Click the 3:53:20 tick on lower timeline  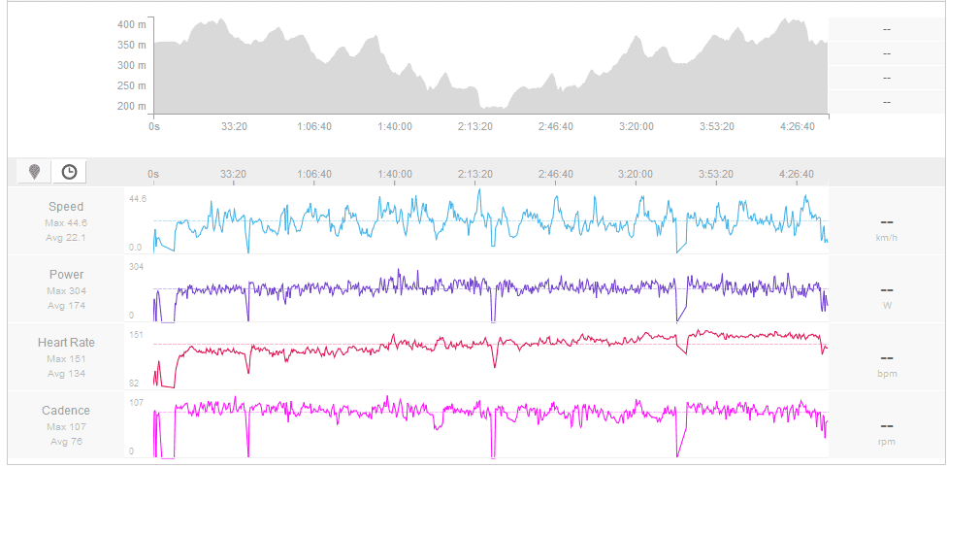tap(716, 174)
